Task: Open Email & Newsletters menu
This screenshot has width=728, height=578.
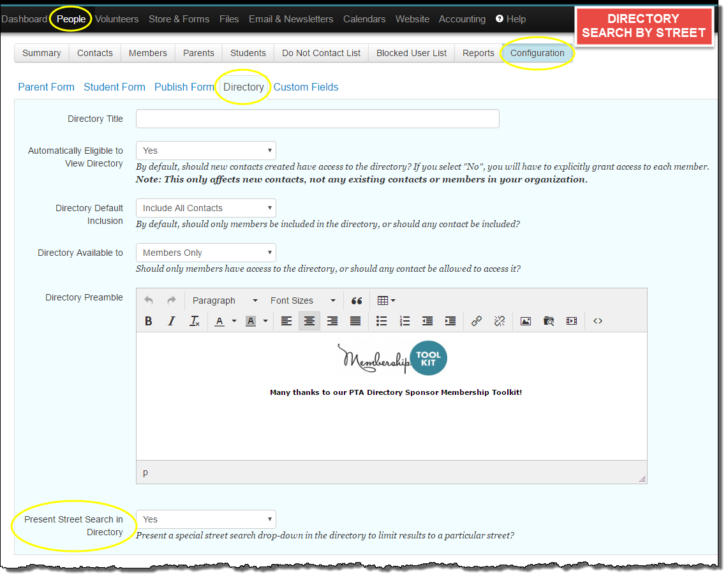Action: click(x=291, y=19)
